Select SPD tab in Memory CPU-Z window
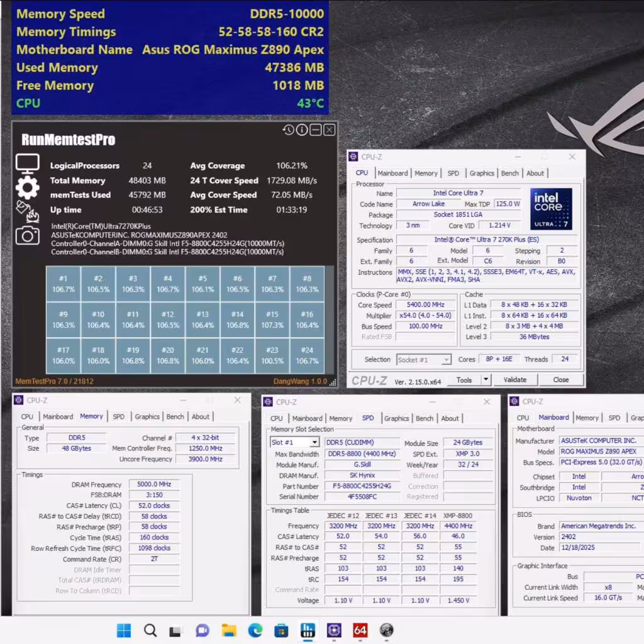The image size is (644, 644). click(x=118, y=416)
